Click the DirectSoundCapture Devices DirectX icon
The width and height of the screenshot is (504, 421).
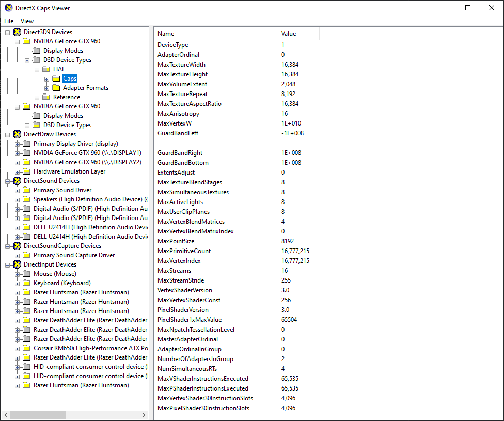pyautogui.click(x=17, y=246)
